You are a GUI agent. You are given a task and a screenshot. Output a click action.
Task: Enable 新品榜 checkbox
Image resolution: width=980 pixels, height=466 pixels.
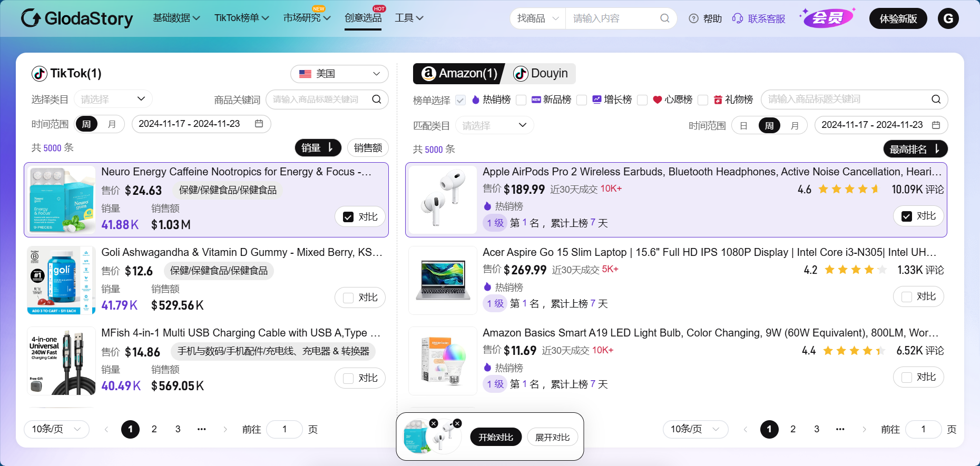(x=521, y=100)
